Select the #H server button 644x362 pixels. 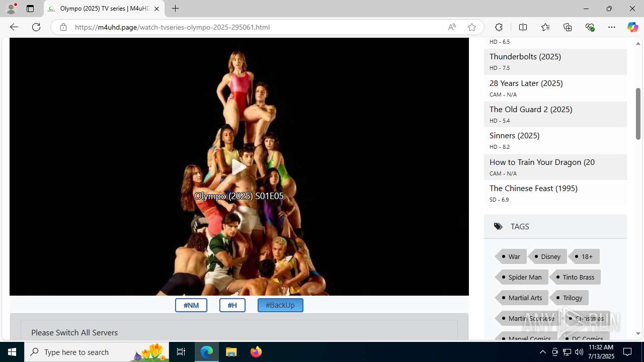coord(232,305)
